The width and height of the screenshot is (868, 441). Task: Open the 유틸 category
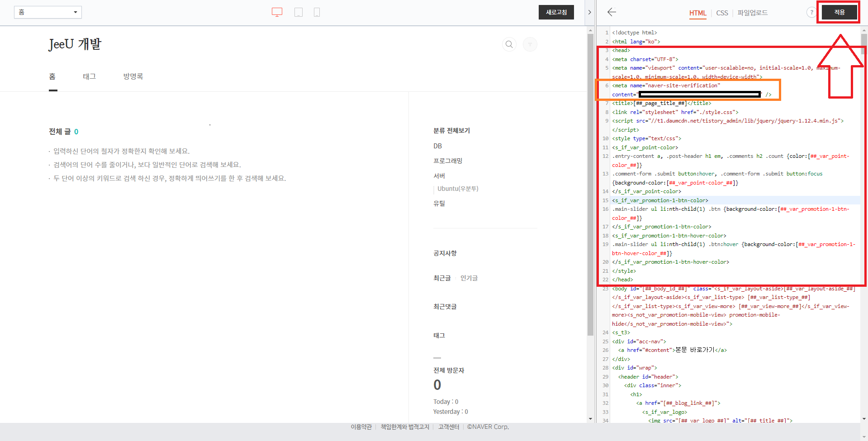tap(439, 204)
